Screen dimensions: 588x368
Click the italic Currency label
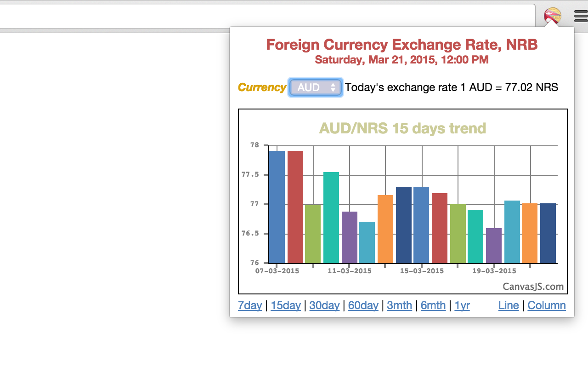click(262, 87)
